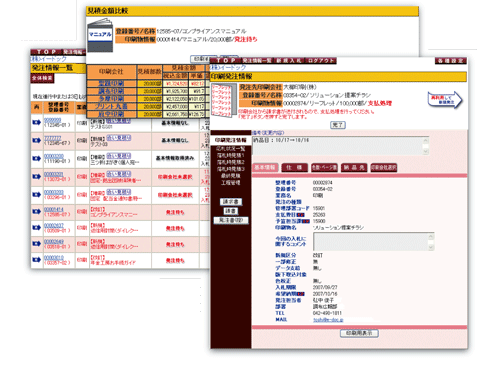Click the blue 再利用して新規発注 arrow icon
The width and height of the screenshot is (500, 367).
[x=445, y=100]
